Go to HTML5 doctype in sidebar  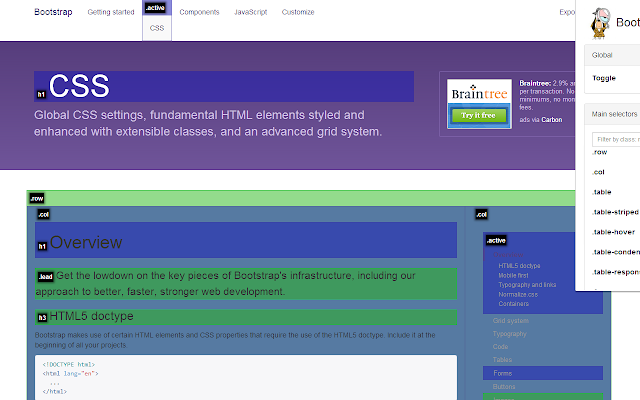click(519, 266)
